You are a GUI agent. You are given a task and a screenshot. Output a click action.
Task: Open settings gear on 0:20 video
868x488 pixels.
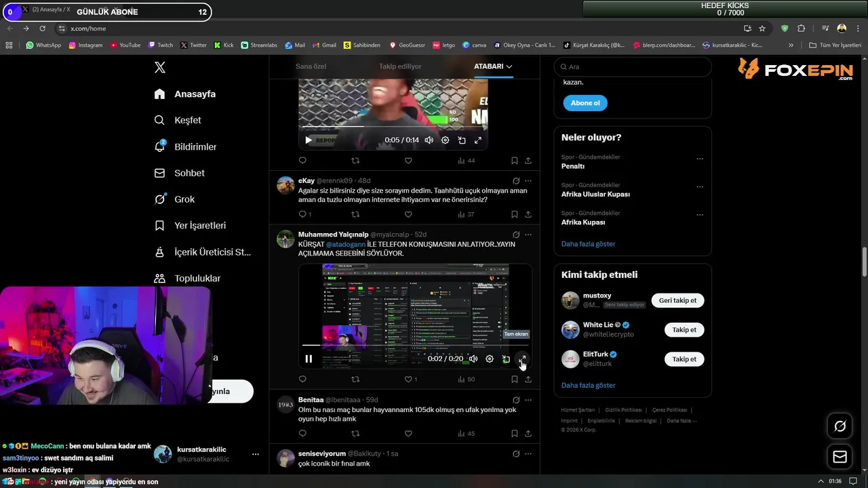pos(490,359)
